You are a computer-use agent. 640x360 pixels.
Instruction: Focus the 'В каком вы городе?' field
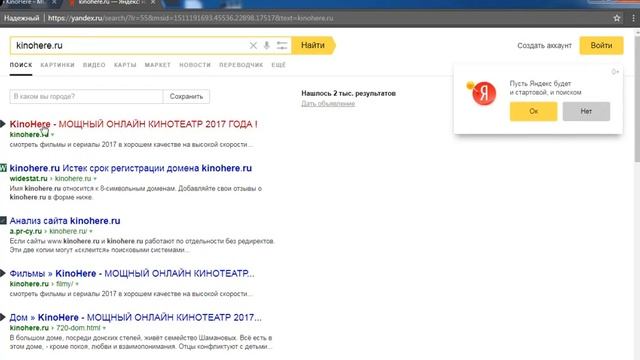tap(86, 97)
